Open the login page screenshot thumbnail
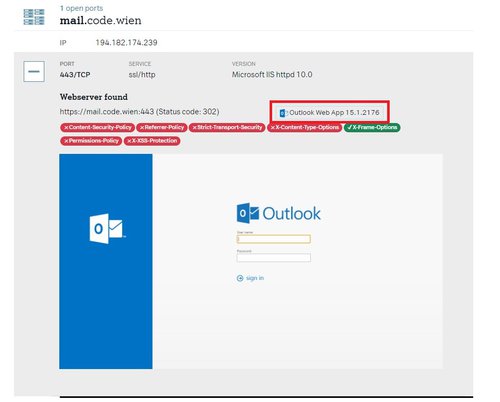Image resolution: width=500 pixels, height=402 pixels. [251, 261]
